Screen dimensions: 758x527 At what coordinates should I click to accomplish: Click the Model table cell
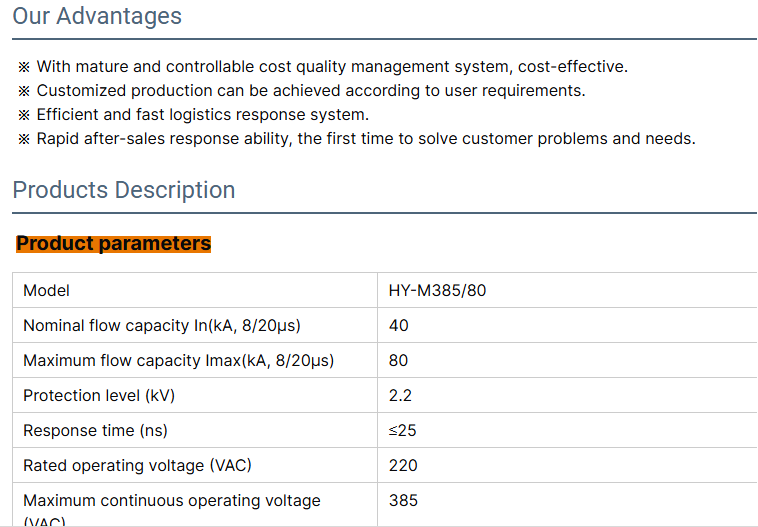click(47, 291)
